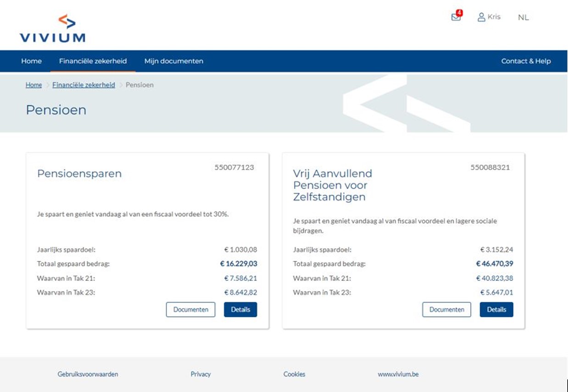
Task: Click Tak 23 amount € 8.642,82
Action: click(x=240, y=292)
